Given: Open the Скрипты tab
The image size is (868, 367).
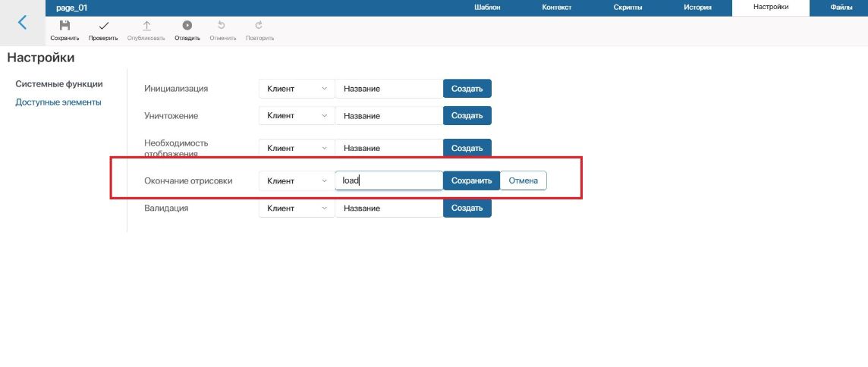Looking at the screenshot, I should [x=628, y=8].
